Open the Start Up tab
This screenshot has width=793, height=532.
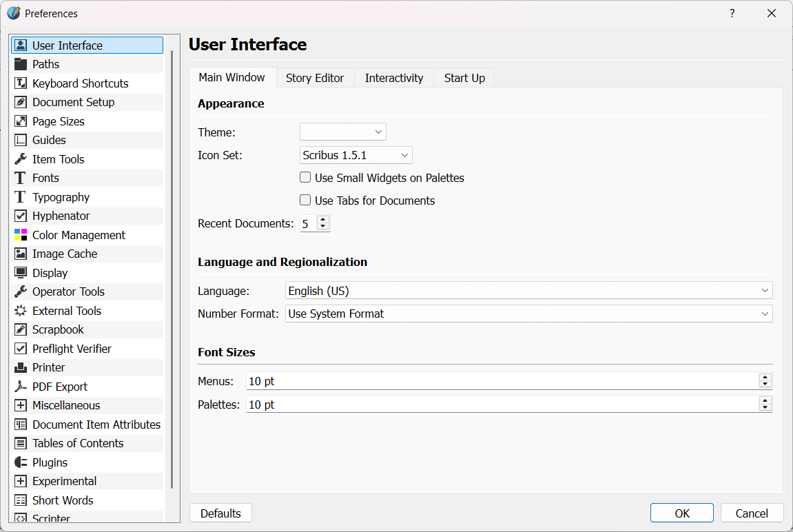464,78
